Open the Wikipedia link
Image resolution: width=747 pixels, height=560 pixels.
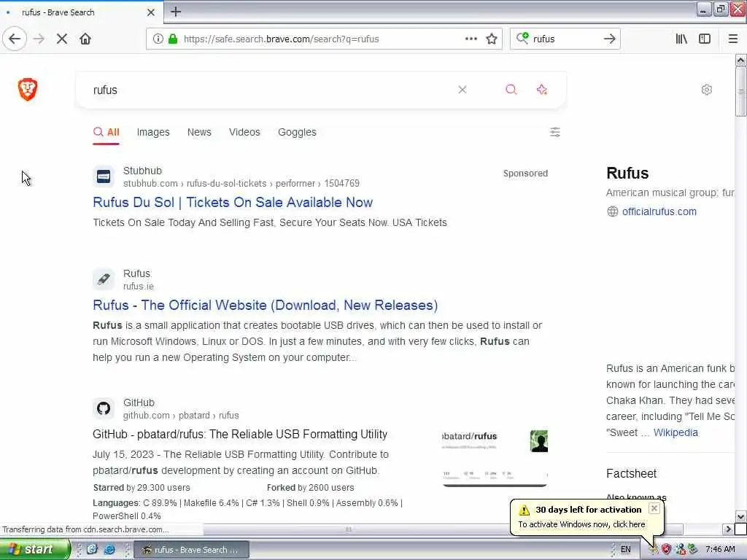(675, 432)
